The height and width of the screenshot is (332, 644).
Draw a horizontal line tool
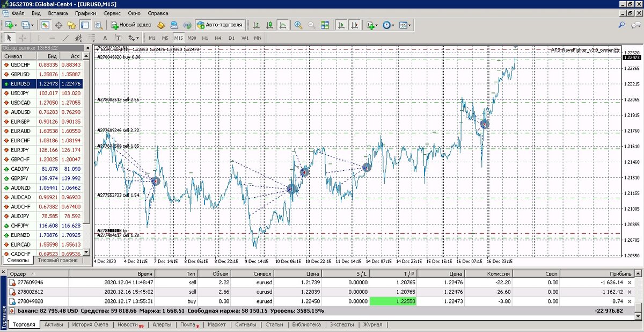pyautogui.click(x=52, y=38)
